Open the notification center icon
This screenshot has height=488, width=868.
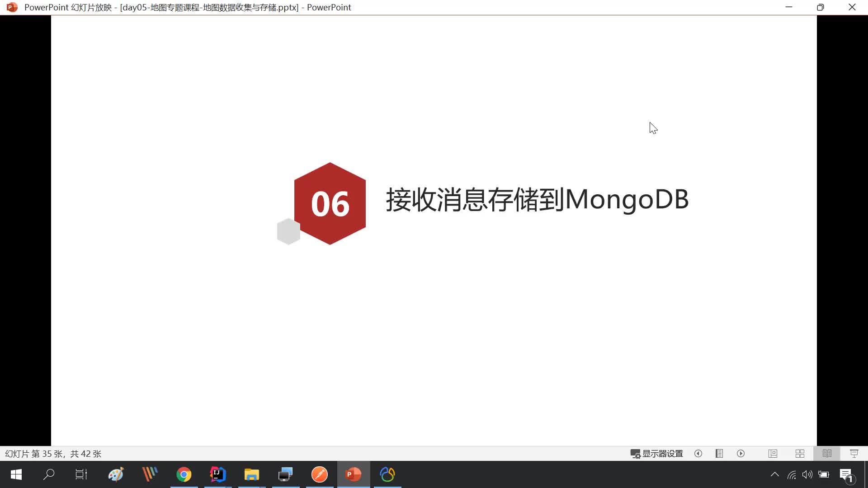pos(847,475)
